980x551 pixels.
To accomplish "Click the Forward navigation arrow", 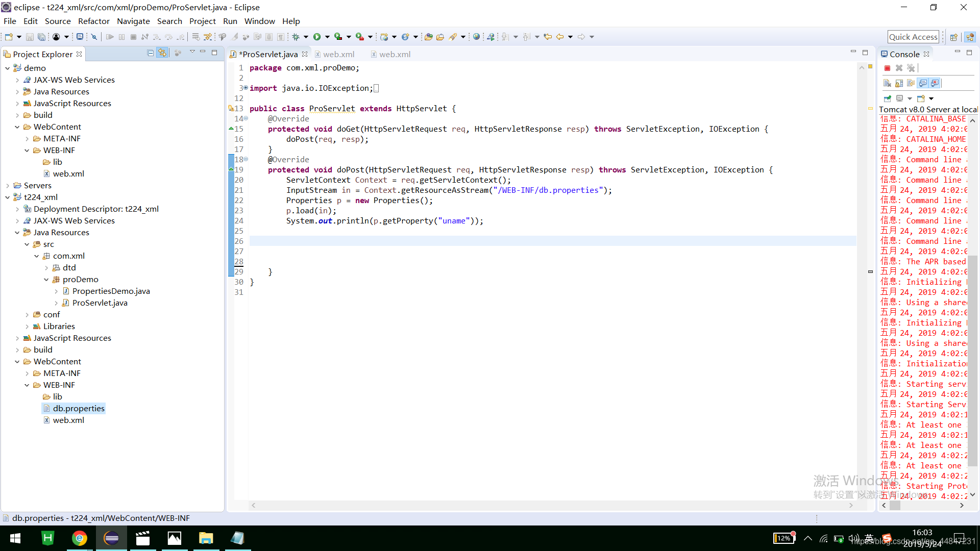I will pyautogui.click(x=581, y=37).
